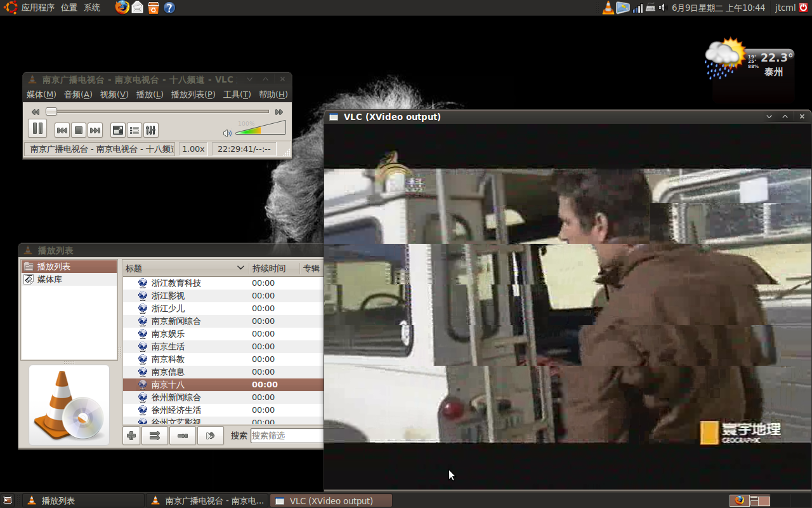
Task: Open the 播放列表(P) menu
Action: (x=193, y=95)
